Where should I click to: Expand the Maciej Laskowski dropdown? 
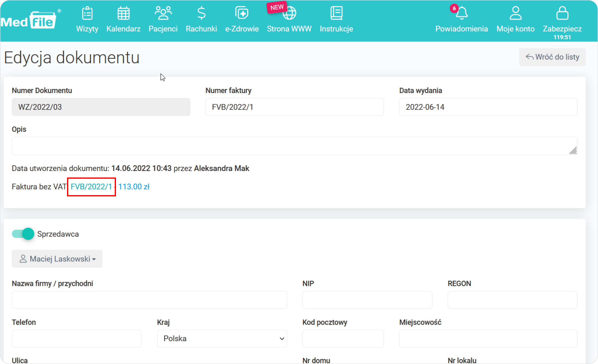pyautogui.click(x=57, y=259)
